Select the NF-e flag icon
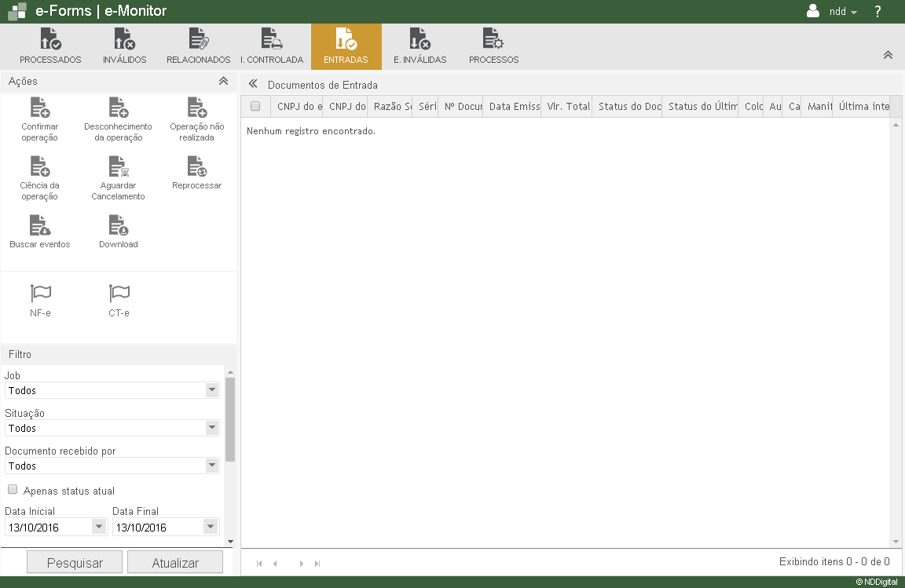 (x=40, y=294)
